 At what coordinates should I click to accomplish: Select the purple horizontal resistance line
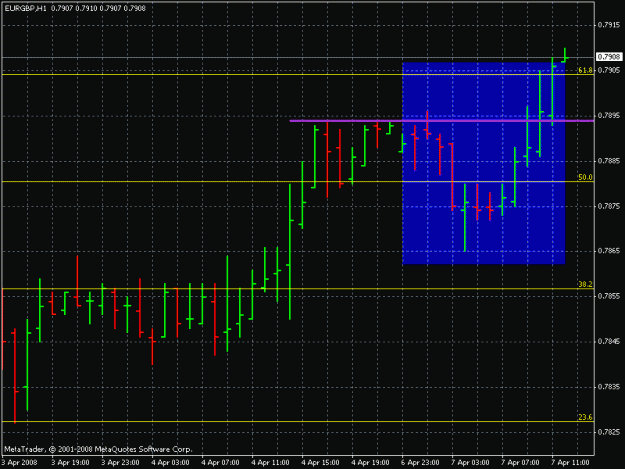pyautogui.click(x=442, y=120)
